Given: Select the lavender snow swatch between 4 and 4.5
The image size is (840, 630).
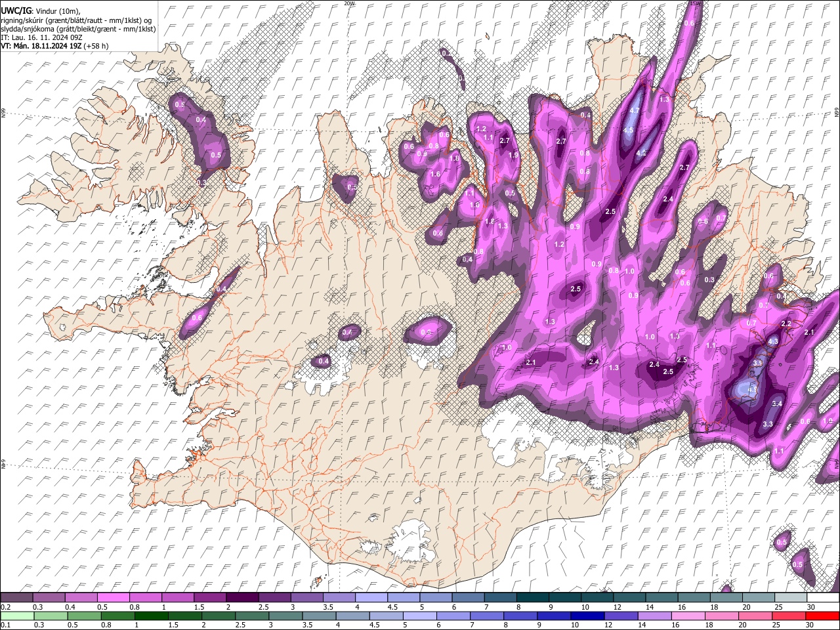Looking at the screenshot, I should point(371,598).
